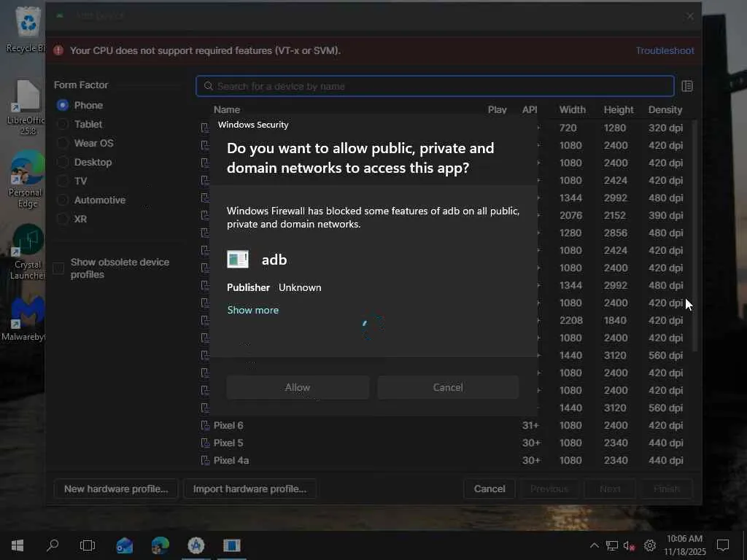Click the Previous button
Screen dimensions: 747x560
click(549, 489)
